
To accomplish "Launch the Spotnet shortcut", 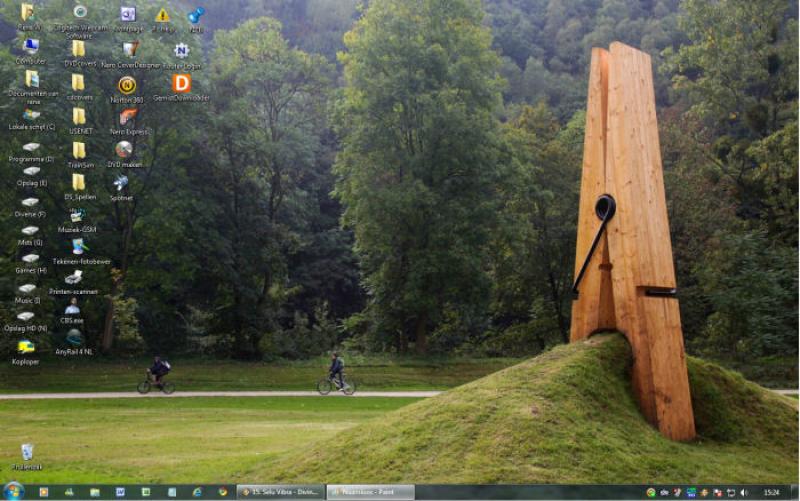I will pyautogui.click(x=121, y=183).
